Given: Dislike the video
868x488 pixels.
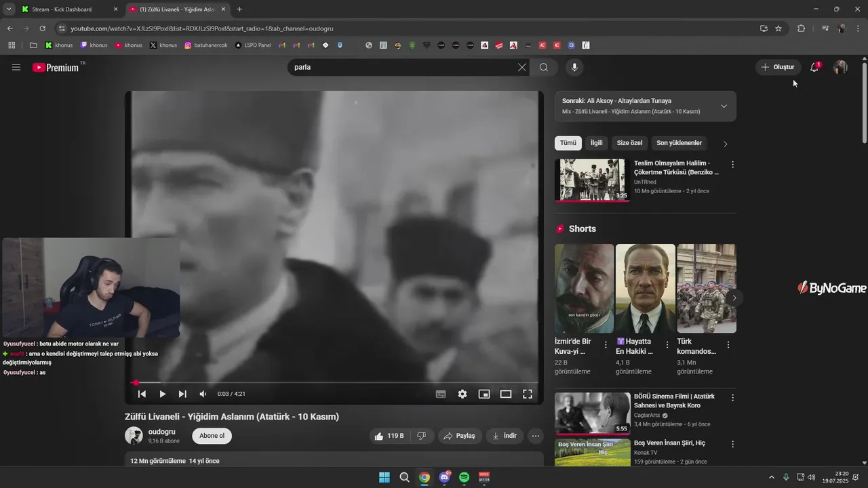Looking at the screenshot, I should click(421, 436).
